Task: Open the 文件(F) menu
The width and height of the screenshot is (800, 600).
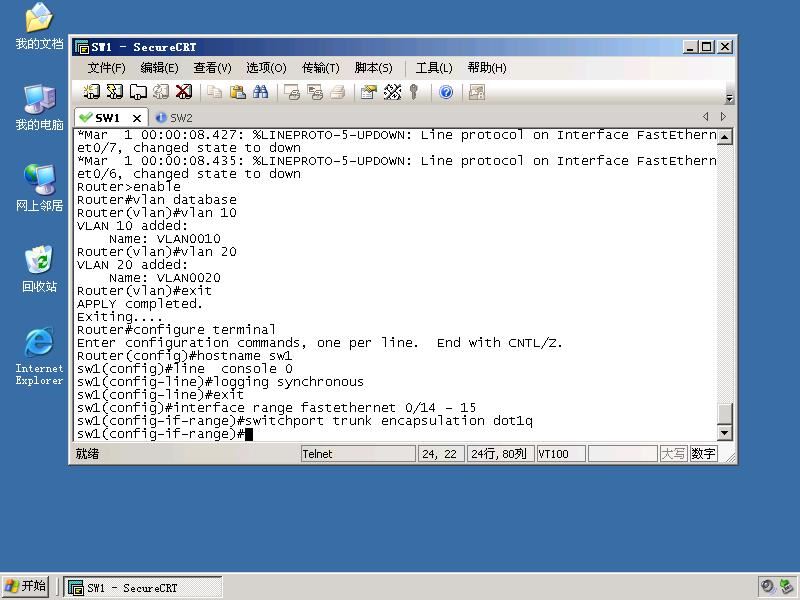Action: [x=106, y=68]
